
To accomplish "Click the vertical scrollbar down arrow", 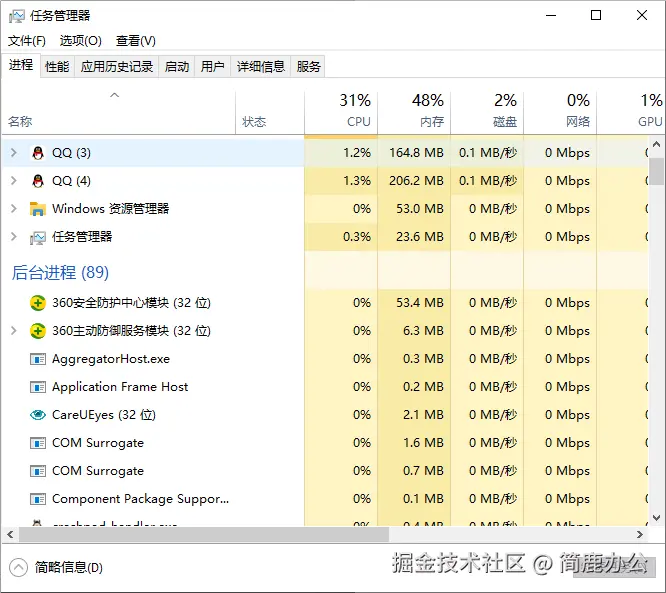I will point(656,518).
